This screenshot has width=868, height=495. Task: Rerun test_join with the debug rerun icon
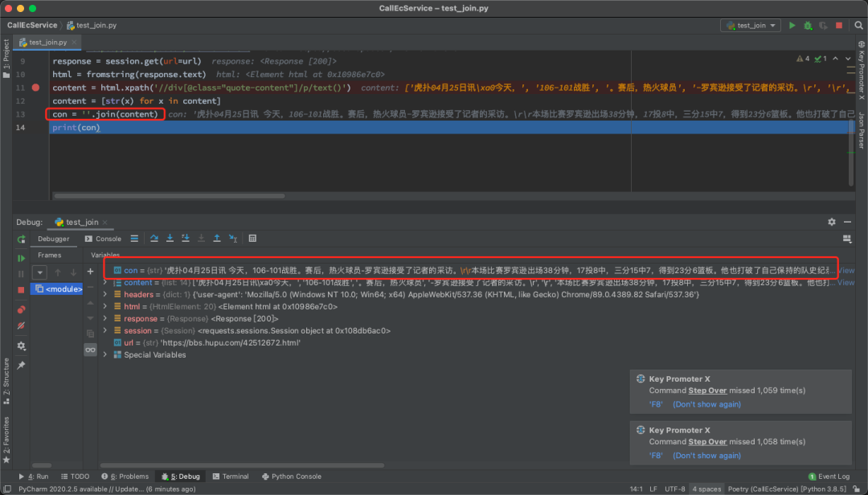(21, 239)
